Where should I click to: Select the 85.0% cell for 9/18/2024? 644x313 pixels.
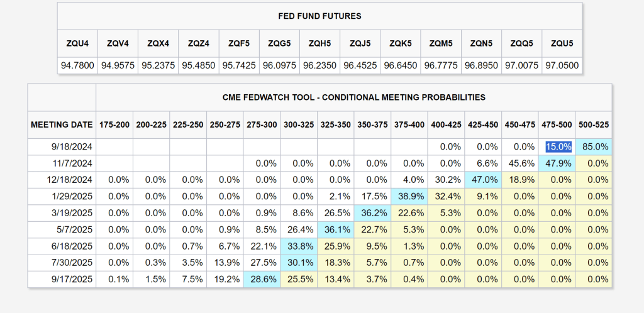pyautogui.click(x=595, y=146)
